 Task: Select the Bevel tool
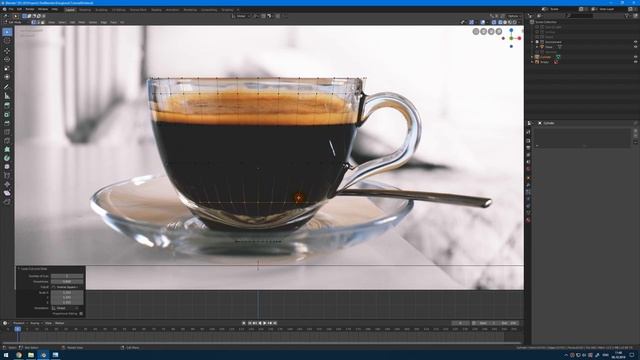click(x=7, y=123)
